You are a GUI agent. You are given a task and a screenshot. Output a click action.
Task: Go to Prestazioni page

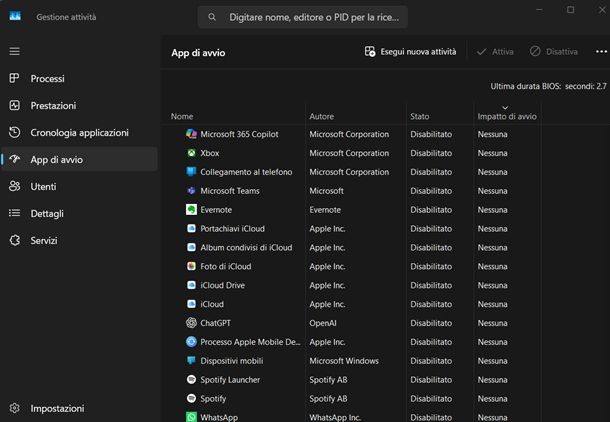click(53, 106)
